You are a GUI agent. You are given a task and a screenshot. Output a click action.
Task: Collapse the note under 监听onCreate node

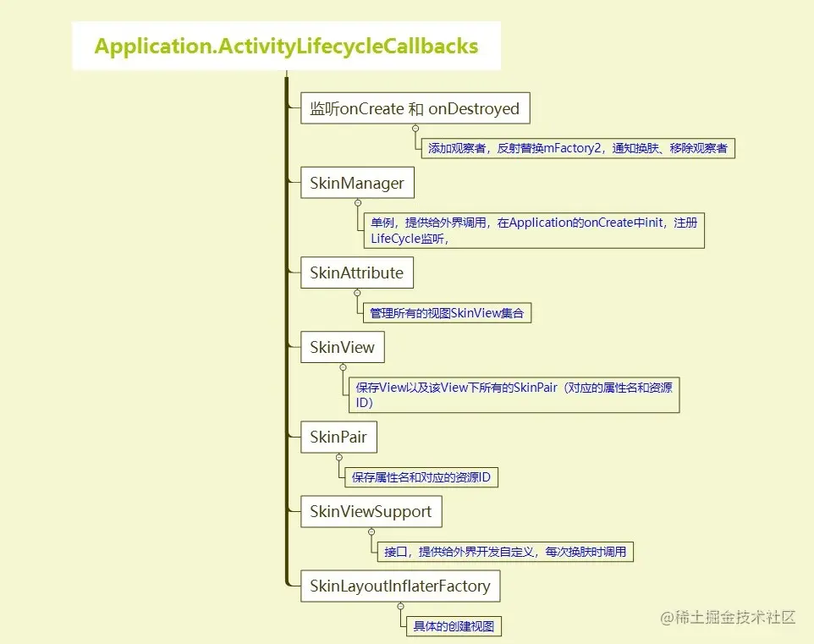(415, 129)
